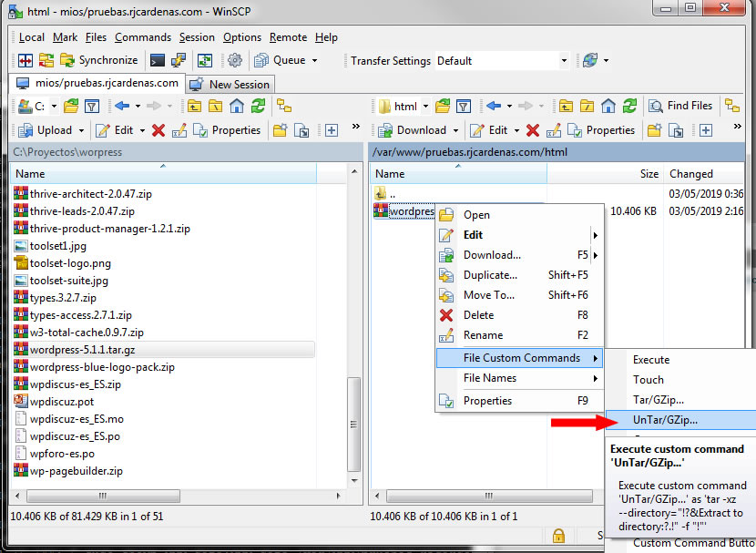The width and height of the screenshot is (756, 553).
Task: Expand local Edit dropdown arrow
Action: (x=142, y=130)
